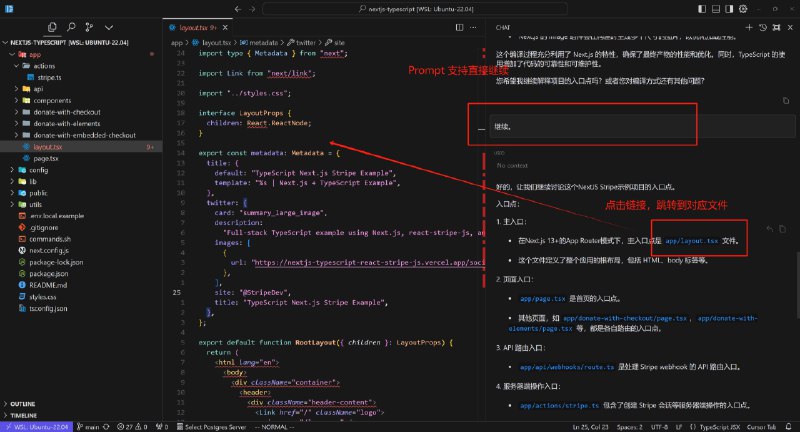Image resolution: width=800 pixels, height=432 pixels.
Task: Expand the api folder
Action: [38, 89]
